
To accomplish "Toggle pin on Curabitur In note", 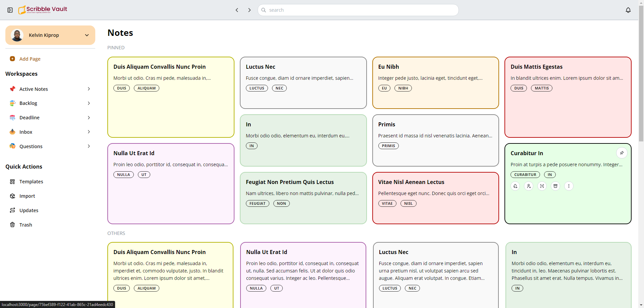I will [622, 153].
